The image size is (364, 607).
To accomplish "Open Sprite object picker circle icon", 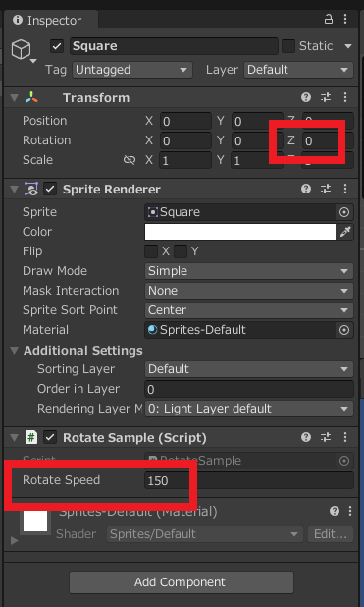I will coord(343,212).
